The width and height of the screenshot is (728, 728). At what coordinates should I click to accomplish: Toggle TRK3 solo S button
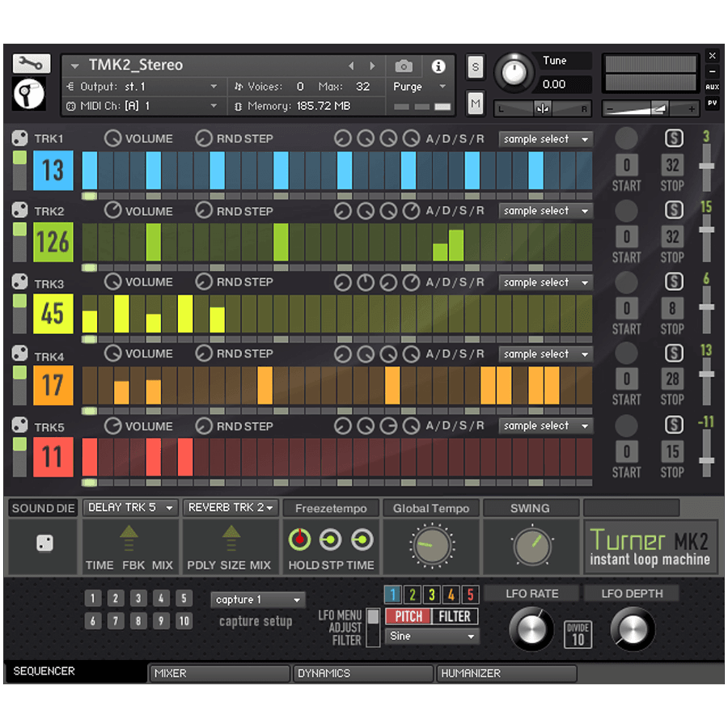674,281
